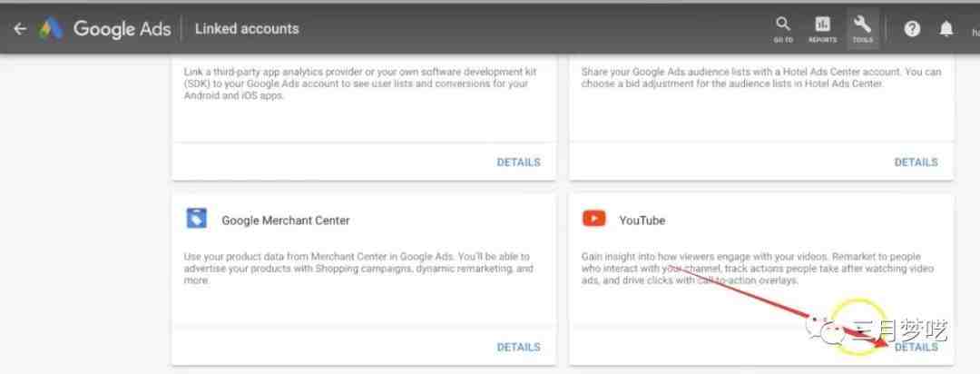The height and width of the screenshot is (374, 980).
Task: Click the Google Merchant Center card icon
Action: point(197,219)
